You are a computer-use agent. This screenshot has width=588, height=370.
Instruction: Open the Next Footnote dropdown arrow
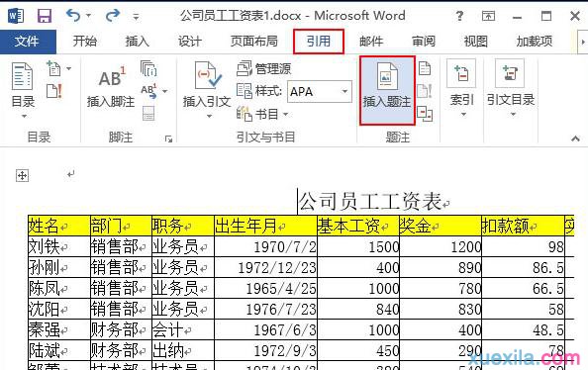(164, 91)
